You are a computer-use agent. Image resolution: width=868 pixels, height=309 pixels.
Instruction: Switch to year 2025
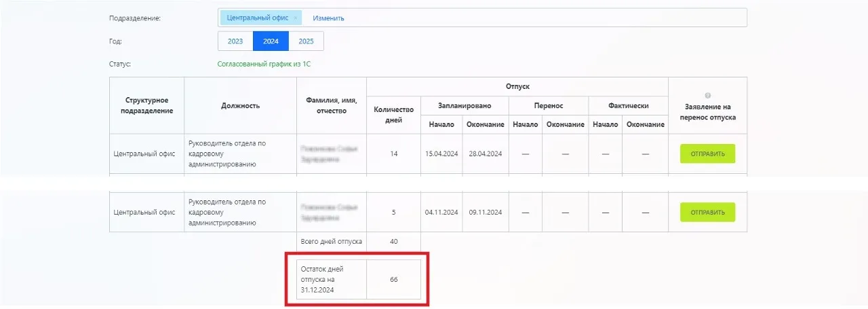tap(306, 41)
